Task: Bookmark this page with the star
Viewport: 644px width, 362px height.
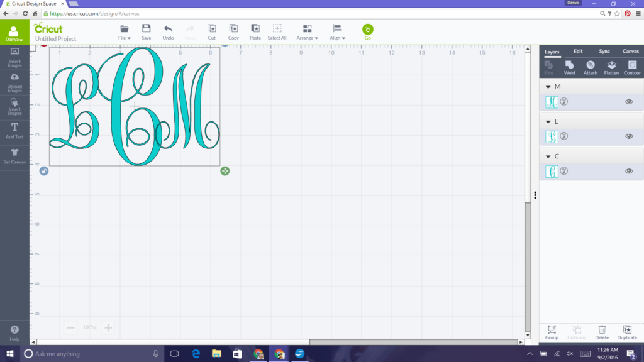Action: (618, 14)
